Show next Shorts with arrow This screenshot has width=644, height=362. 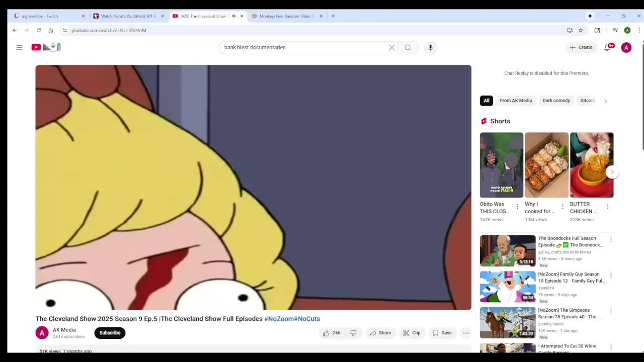pyautogui.click(x=612, y=172)
